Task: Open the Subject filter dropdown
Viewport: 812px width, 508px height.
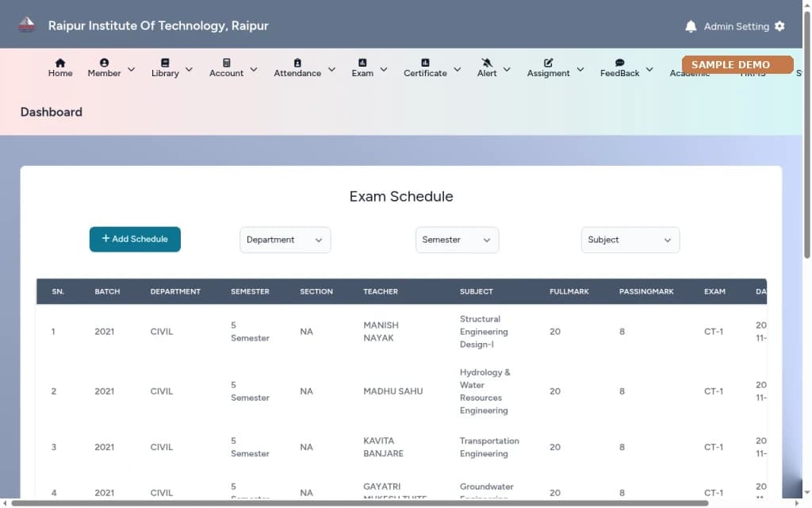Action: tap(630, 240)
